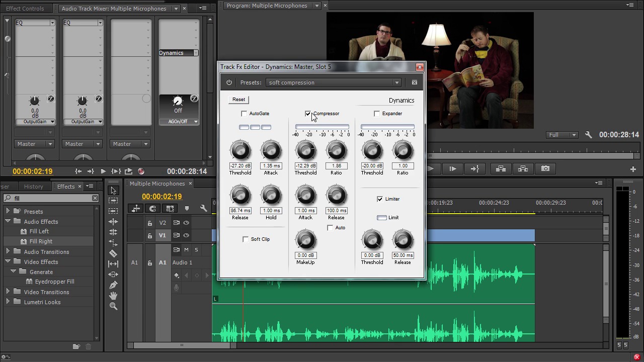Expand the Audio Transitions folder
644x362 pixels.
coord(8,252)
